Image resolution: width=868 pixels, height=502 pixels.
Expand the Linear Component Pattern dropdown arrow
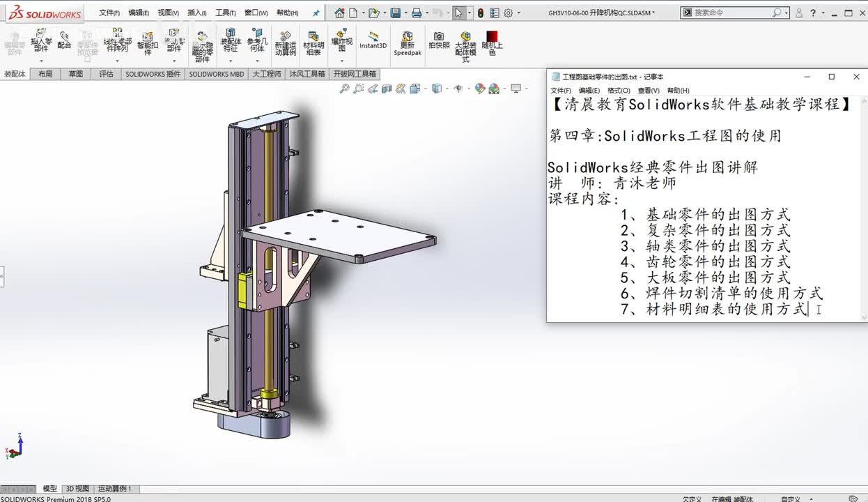(x=117, y=61)
